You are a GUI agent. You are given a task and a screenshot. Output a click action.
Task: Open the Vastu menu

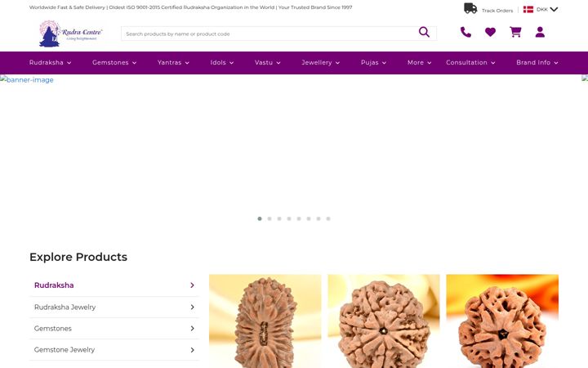click(268, 63)
